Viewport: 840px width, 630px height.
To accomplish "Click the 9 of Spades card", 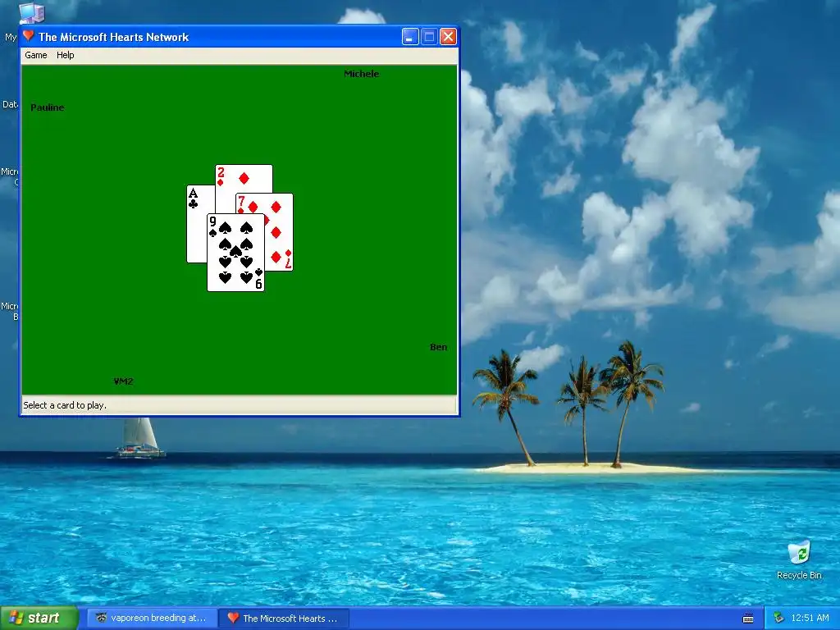I will pyautogui.click(x=235, y=253).
